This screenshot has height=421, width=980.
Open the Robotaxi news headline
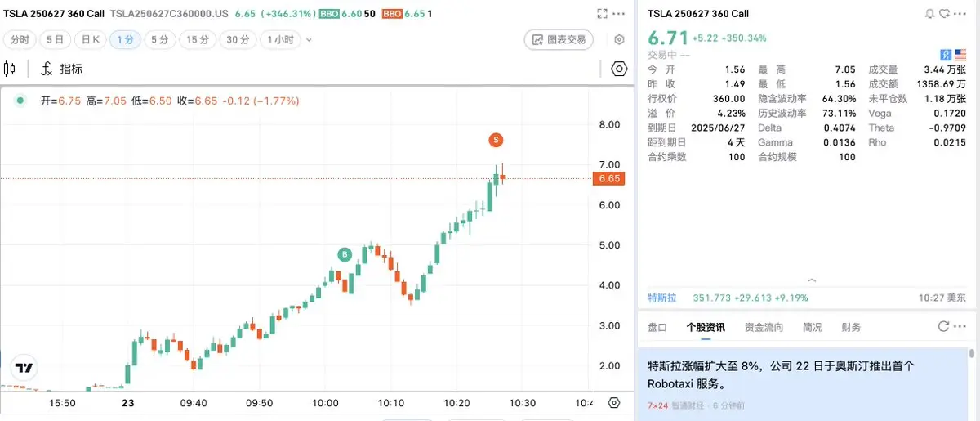[782, 374]
